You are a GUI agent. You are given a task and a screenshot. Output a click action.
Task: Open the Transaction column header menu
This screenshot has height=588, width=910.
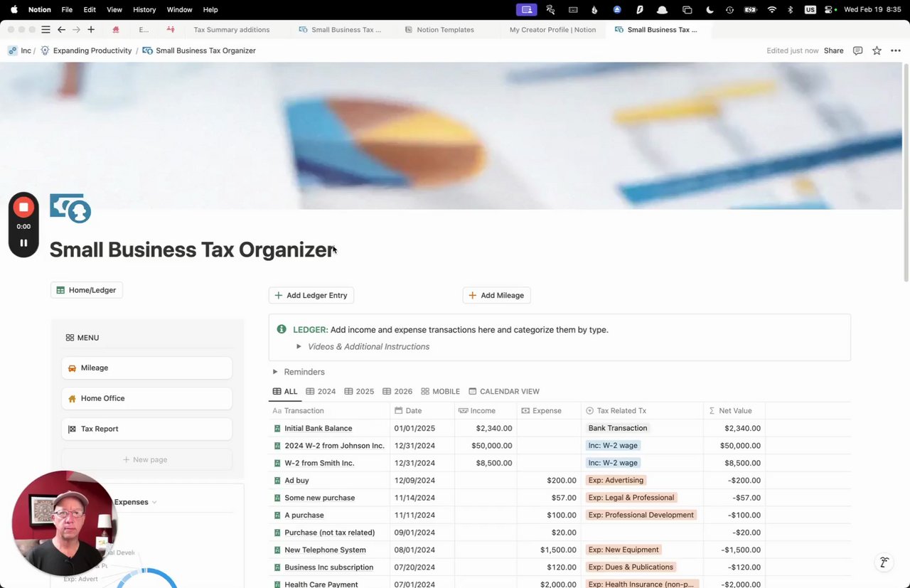pyautogui.click(x=329, y=411)
